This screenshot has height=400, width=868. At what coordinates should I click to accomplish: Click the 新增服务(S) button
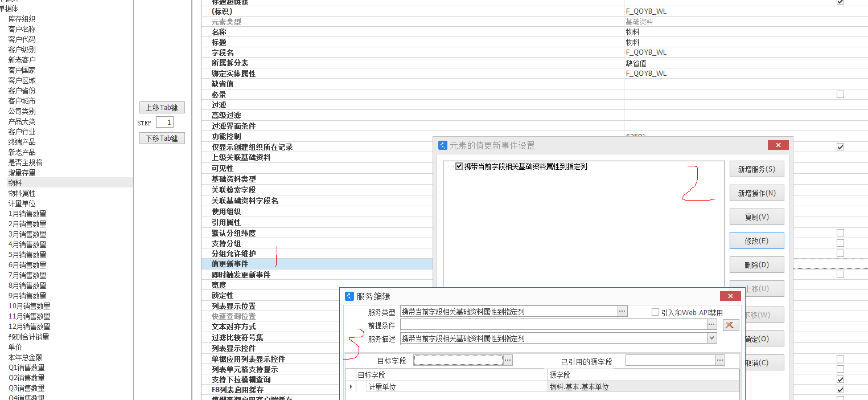(x=756, y=169)
